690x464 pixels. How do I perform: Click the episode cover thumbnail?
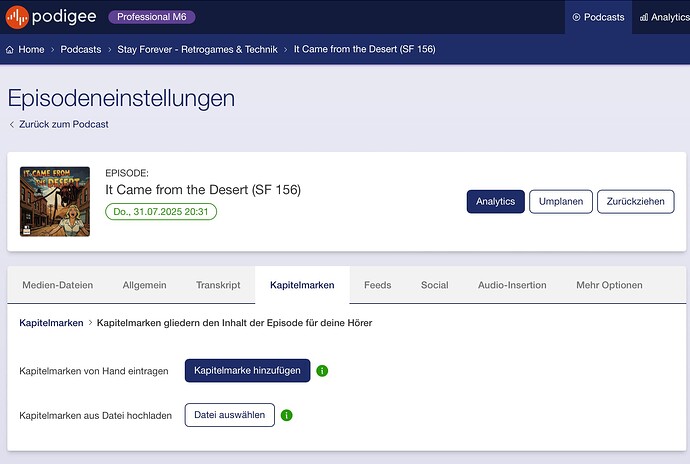(x=55, y=202)
